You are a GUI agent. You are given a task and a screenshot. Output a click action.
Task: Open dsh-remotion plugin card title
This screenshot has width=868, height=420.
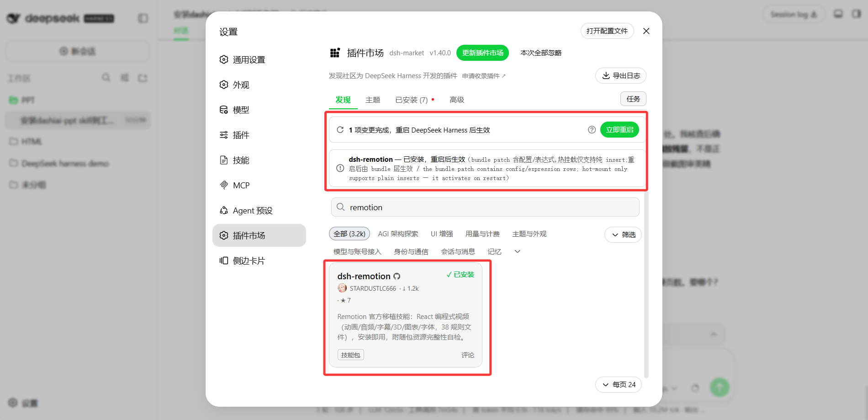[364, 276]
